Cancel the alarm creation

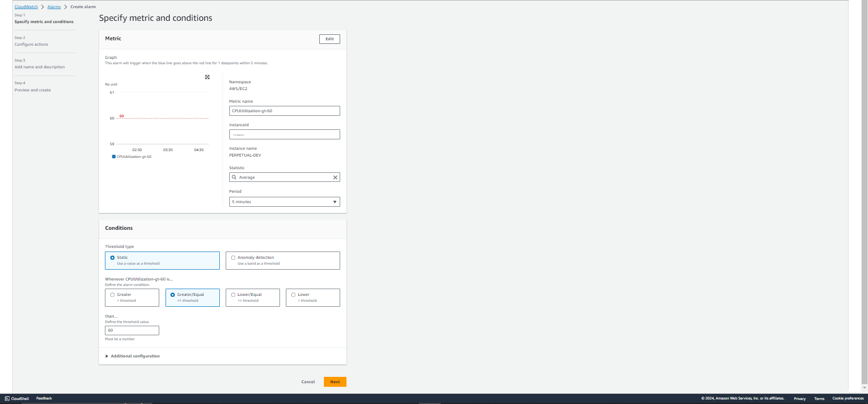(x=308, y=382)
